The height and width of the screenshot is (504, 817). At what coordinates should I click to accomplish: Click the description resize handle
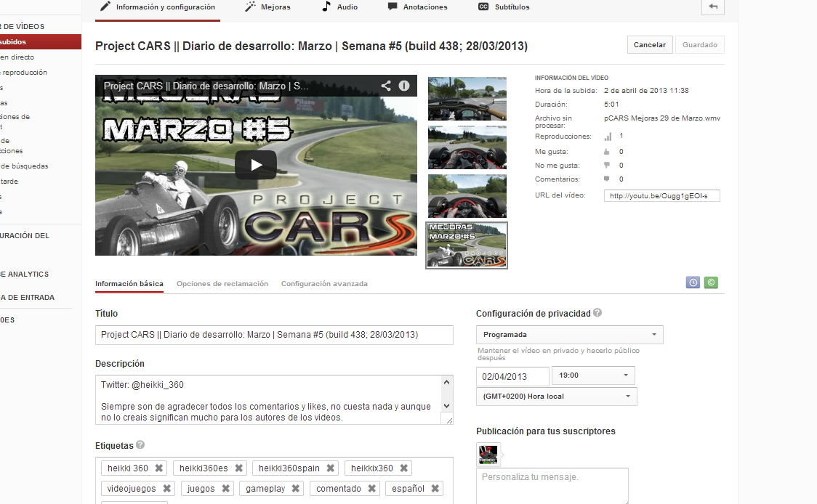pos(448,420)
